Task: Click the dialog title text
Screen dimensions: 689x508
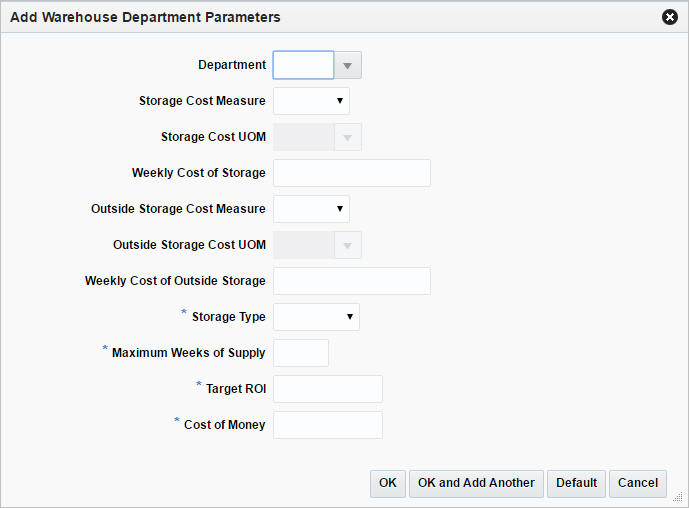Action: (145, 17)
